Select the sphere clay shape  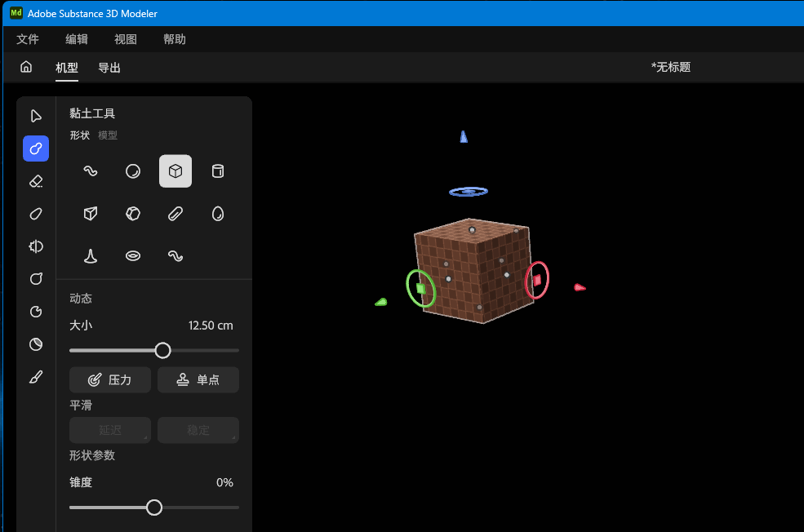(133, 171)
